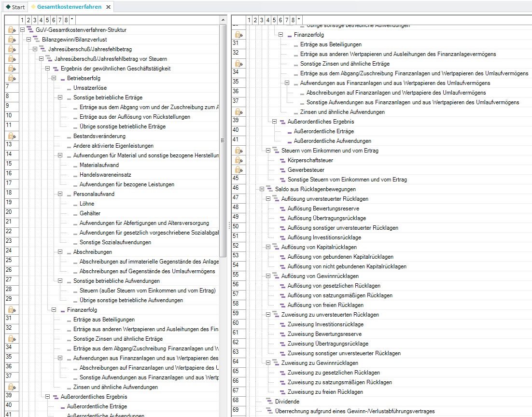
Task: Click the lock icon beside Bestandsveränderung
Action: point(12,137)
